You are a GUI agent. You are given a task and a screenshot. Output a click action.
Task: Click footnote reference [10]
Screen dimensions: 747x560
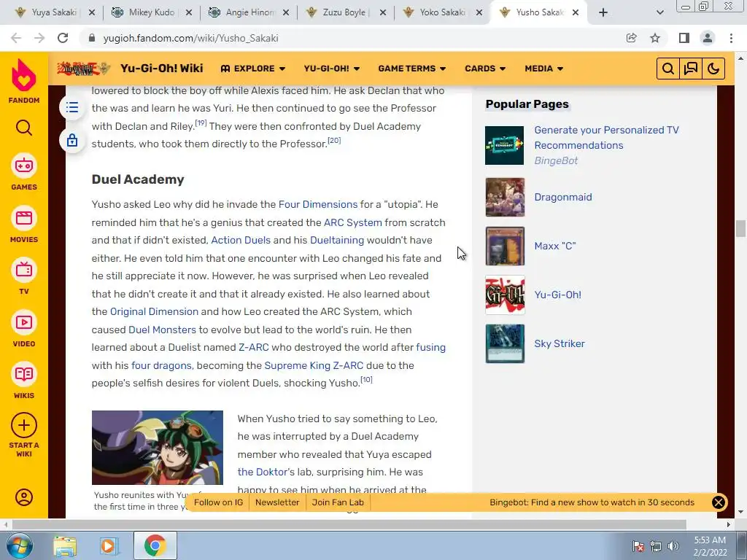pos(366,379)
